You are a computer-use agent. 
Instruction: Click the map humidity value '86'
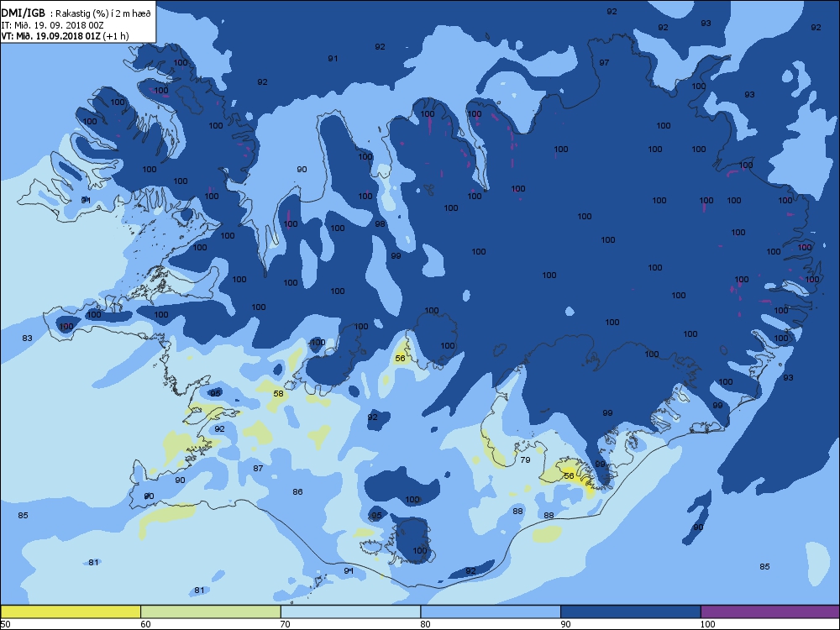point(298,491)
